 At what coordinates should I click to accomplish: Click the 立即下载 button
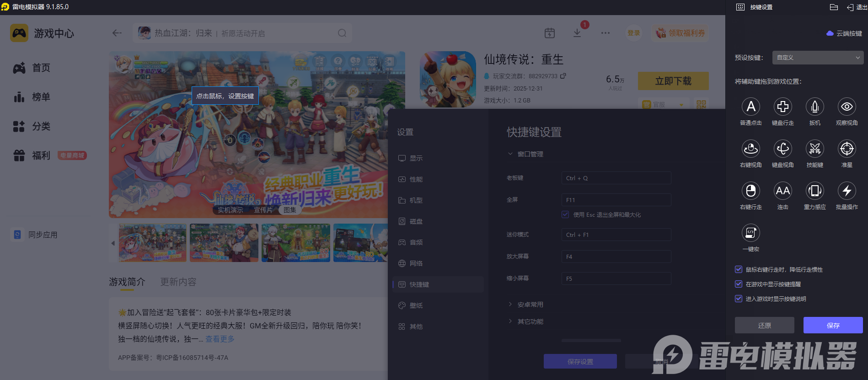[673, 81]
